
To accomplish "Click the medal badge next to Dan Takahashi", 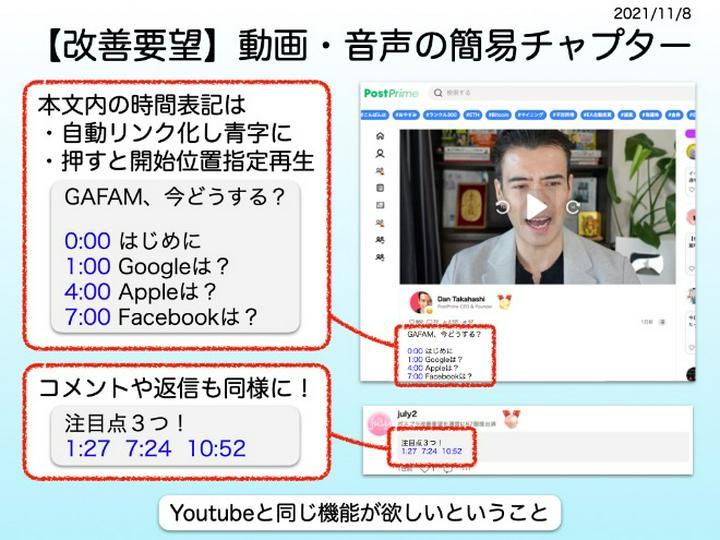I will [504, 301].
